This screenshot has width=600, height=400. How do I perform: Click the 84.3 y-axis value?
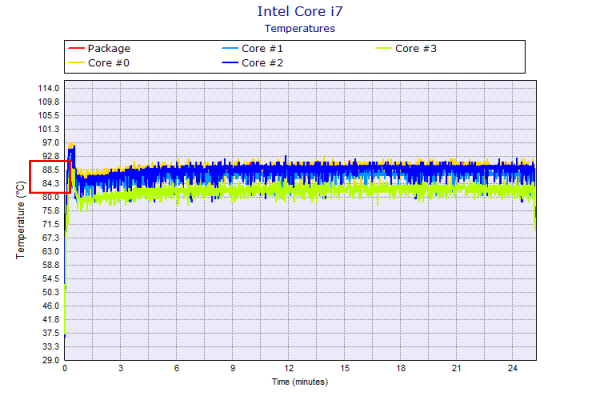coord(51,184)
